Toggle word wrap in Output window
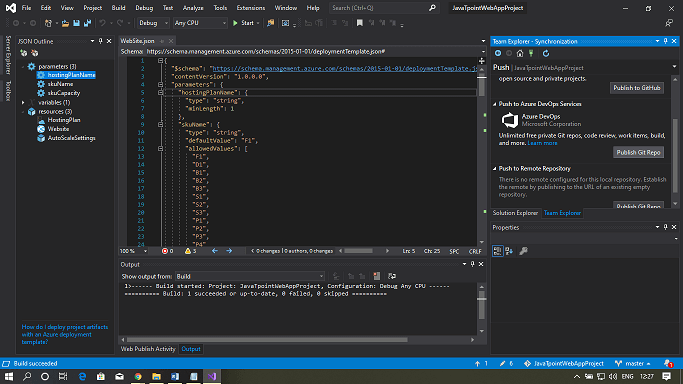This screenshot has height=384, width=683. [392, 276]
